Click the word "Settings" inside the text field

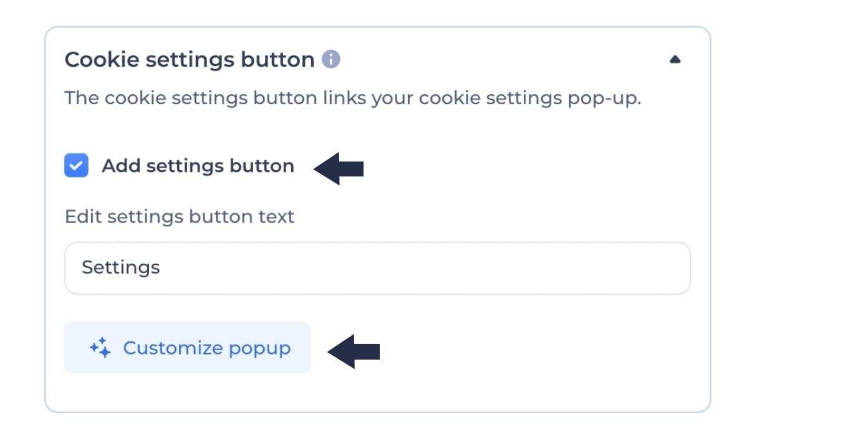point(121,268)
